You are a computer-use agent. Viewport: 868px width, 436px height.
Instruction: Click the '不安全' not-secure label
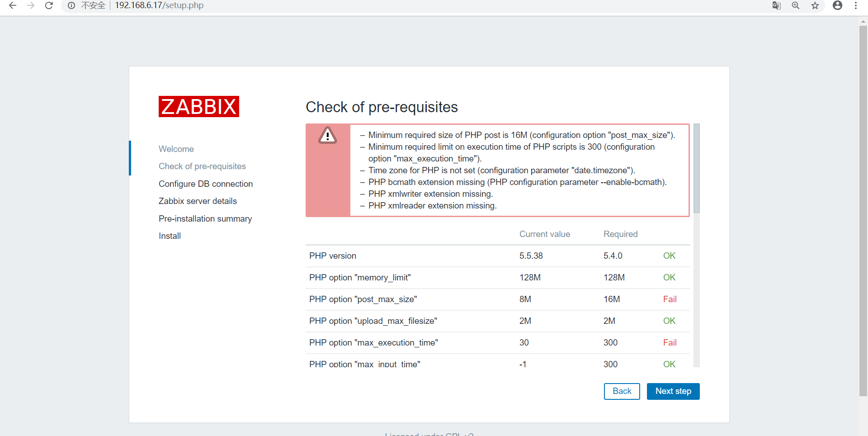(93, 5)
